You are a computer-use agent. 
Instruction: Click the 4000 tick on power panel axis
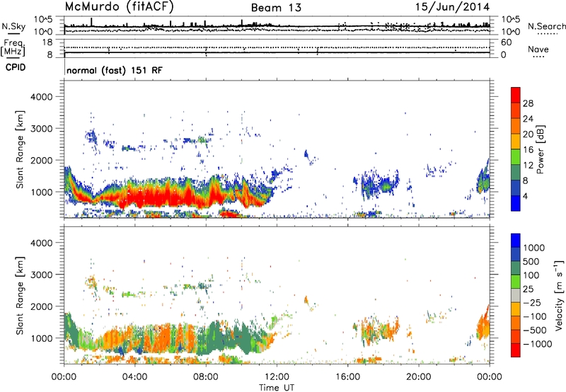point(42,97)
